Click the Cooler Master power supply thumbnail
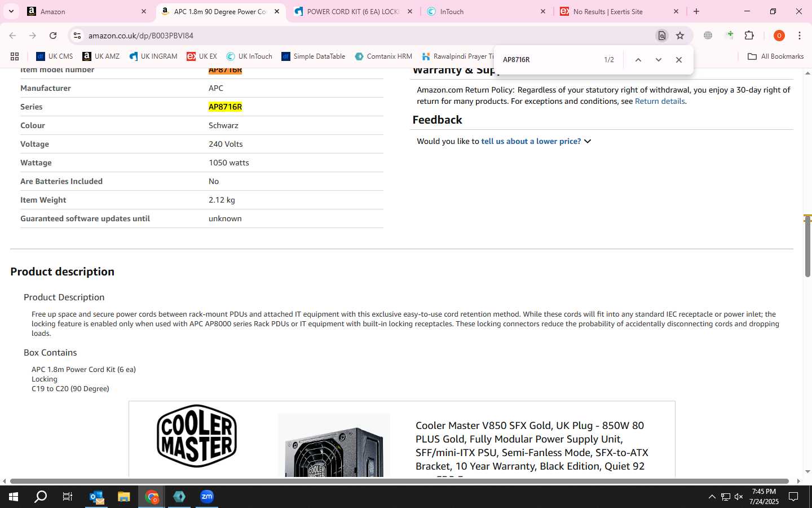This screenshot has height=508, width=812. [x=334, y=445]
